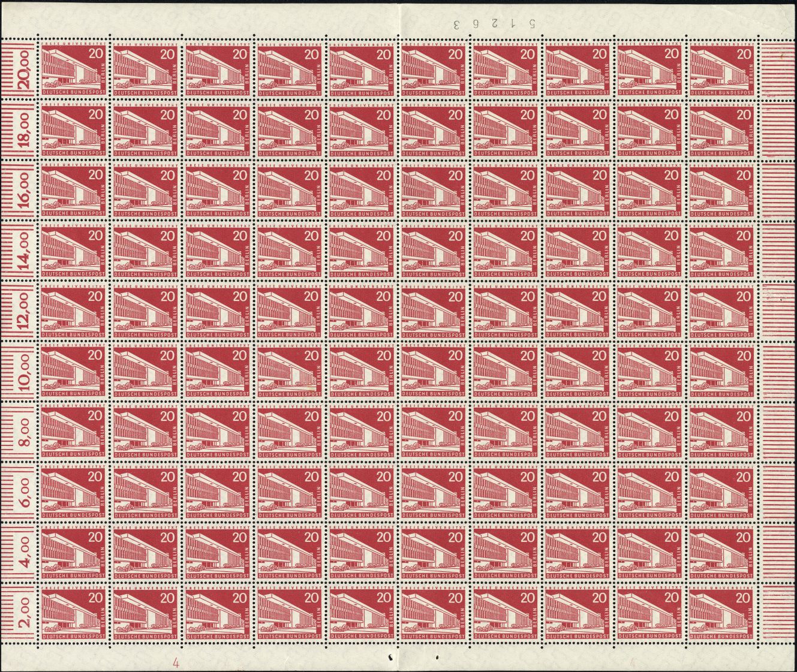Click the black notch mark in bottom margin

pos(393,651)
